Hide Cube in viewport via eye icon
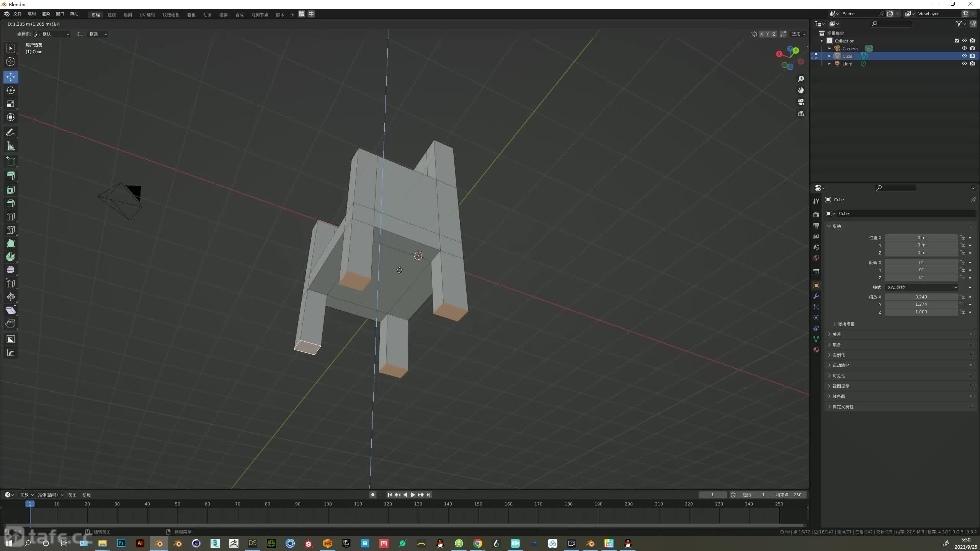Viewport: 980px width, 551px height. (964, 56)
